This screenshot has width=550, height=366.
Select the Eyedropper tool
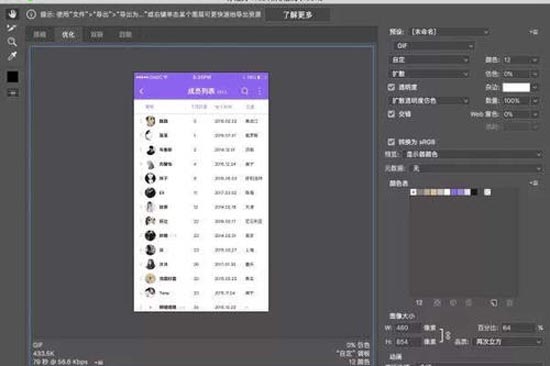(12, 56)
